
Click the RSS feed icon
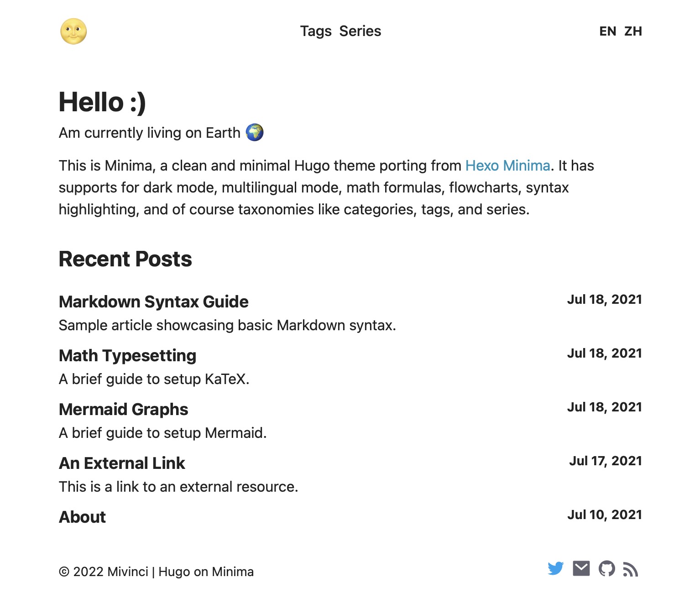[631, 569]
